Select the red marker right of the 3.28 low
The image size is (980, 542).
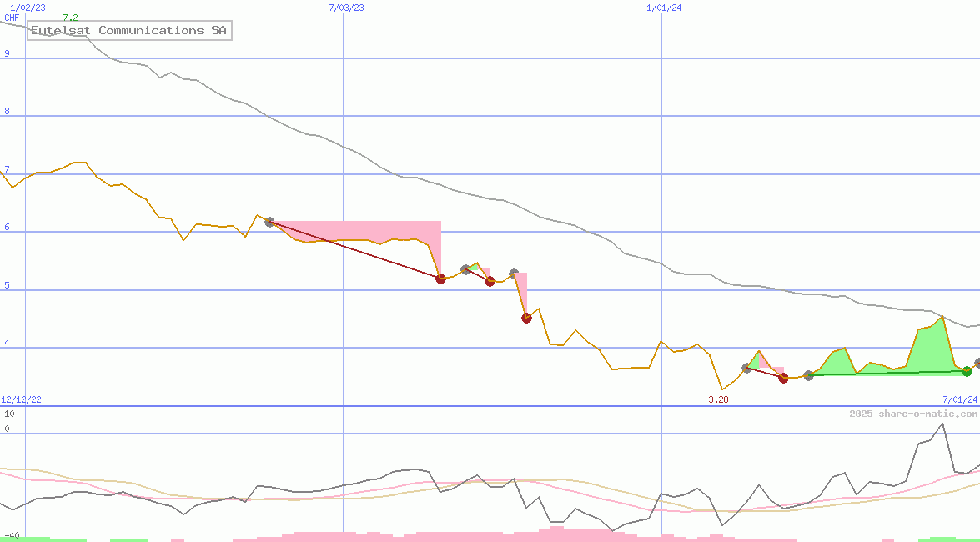783,378
